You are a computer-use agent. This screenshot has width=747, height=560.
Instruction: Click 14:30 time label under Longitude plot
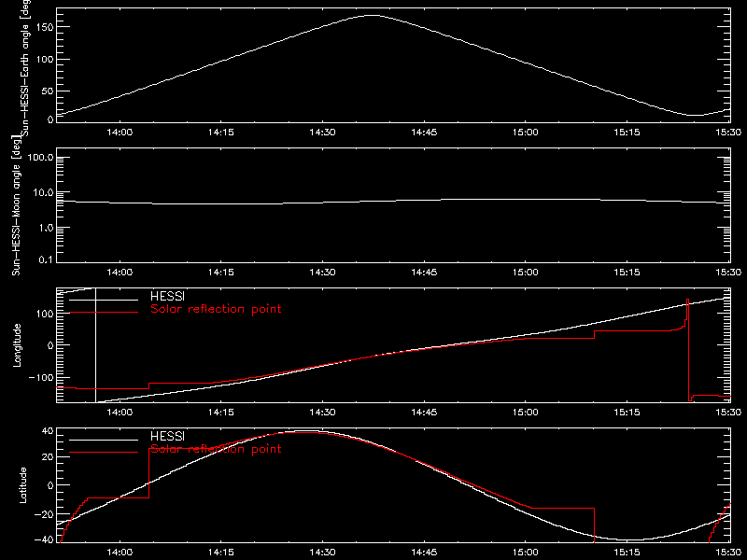coord(322,412)
